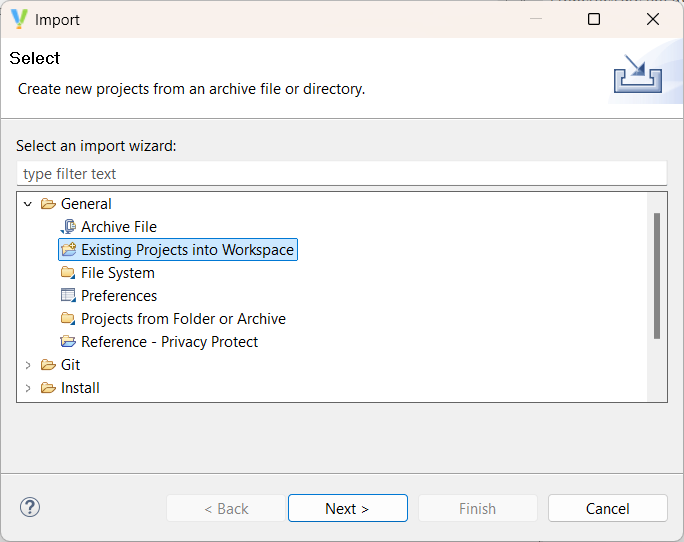Image resolution: width=684 pixels, height=542 pixels.
Task: Click the Git category folder icon
Action: [48, 365]
